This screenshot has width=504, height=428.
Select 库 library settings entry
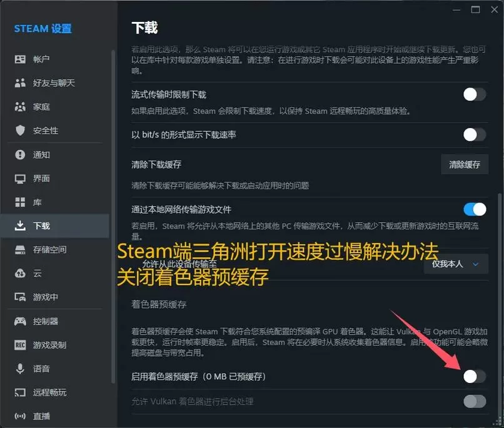coord(54,202)
